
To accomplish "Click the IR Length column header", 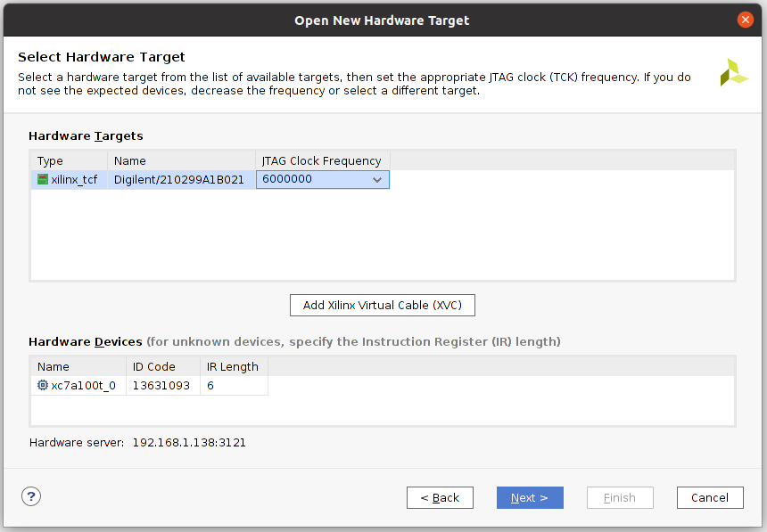I will [233, 366].
